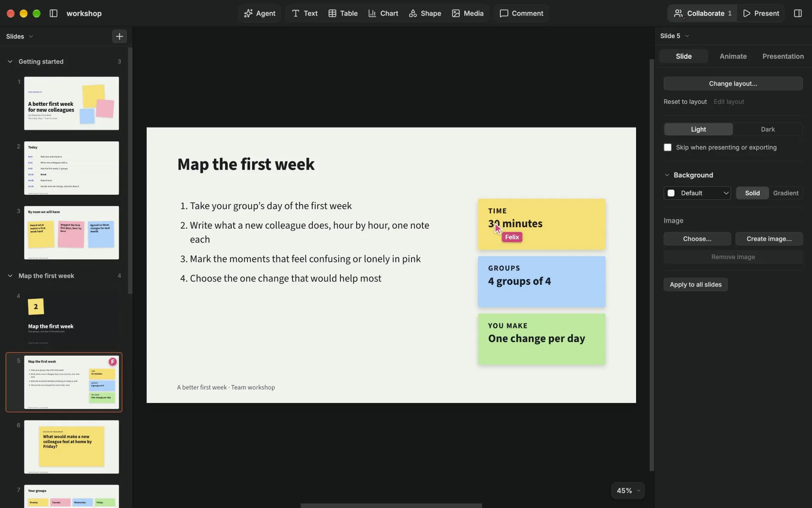Collapse the Map the first week section

click(10, 276)
